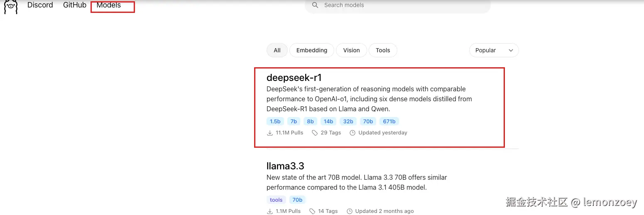The width and height of the screenshot is (644, 215).
Task: Filter models by Tools
Action: (383, 50)
